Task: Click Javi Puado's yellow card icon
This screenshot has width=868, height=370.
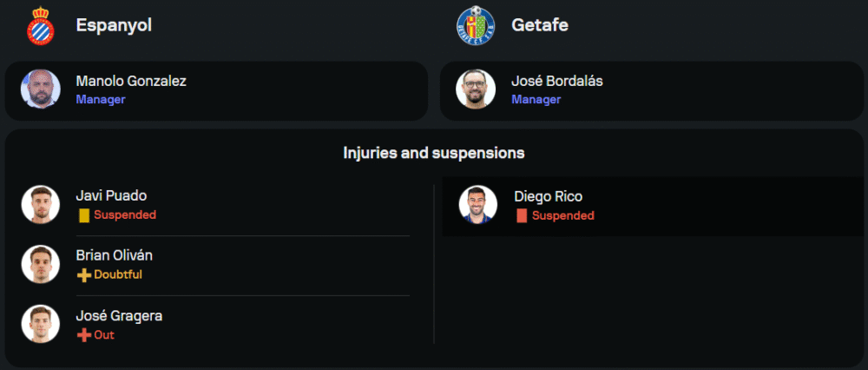Action: click(x=84, y=215)
